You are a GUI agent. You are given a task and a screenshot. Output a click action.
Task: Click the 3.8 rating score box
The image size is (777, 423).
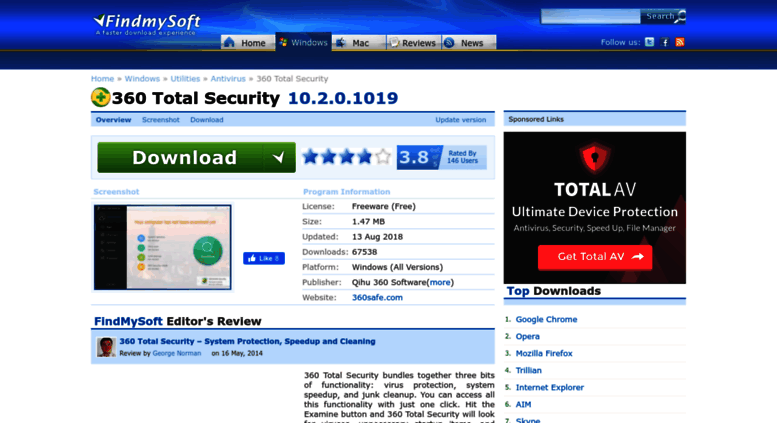click(x=419, y=158)
